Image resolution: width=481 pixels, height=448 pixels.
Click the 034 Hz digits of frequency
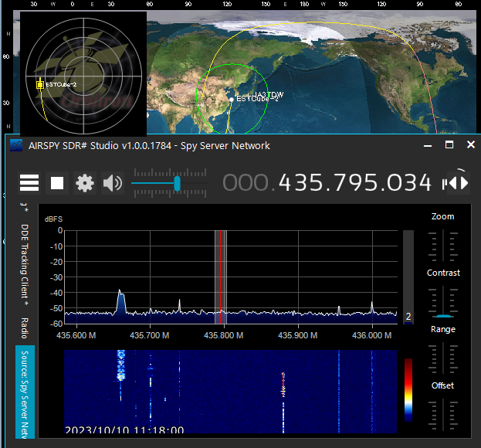(x=409, y=183)
